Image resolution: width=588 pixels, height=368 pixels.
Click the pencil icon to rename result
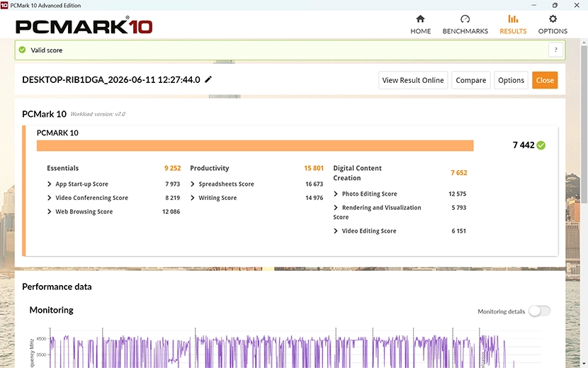tap(208, 79)
